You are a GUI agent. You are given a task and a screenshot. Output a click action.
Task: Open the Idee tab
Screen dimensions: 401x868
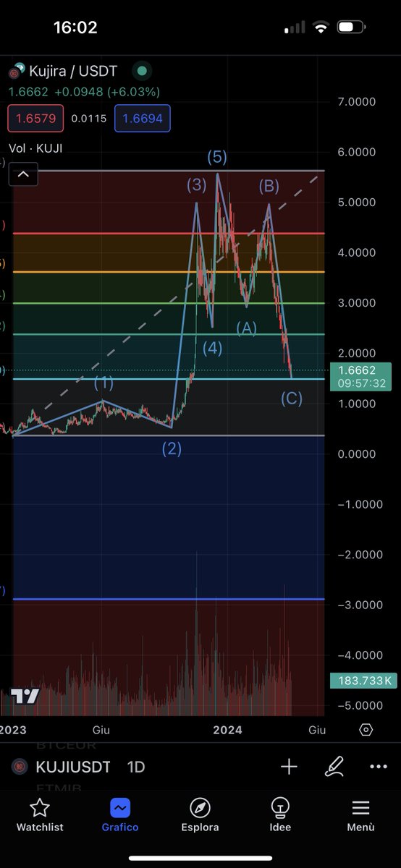(x=280, y=815)
